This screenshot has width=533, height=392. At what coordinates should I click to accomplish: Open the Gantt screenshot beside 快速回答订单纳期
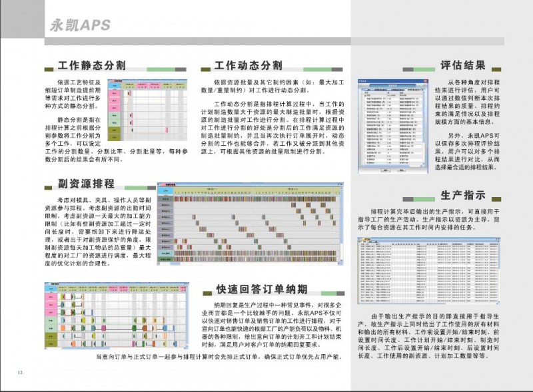(x=117, y=316)
